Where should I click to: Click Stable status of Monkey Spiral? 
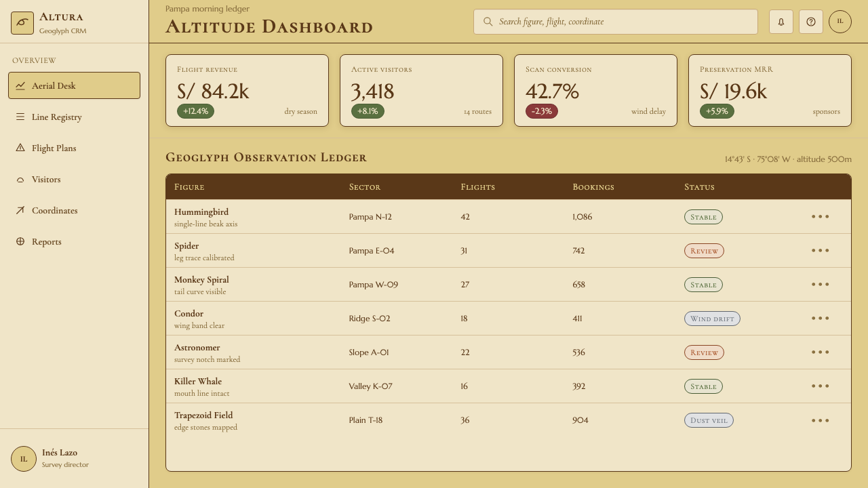click(703, 285)
